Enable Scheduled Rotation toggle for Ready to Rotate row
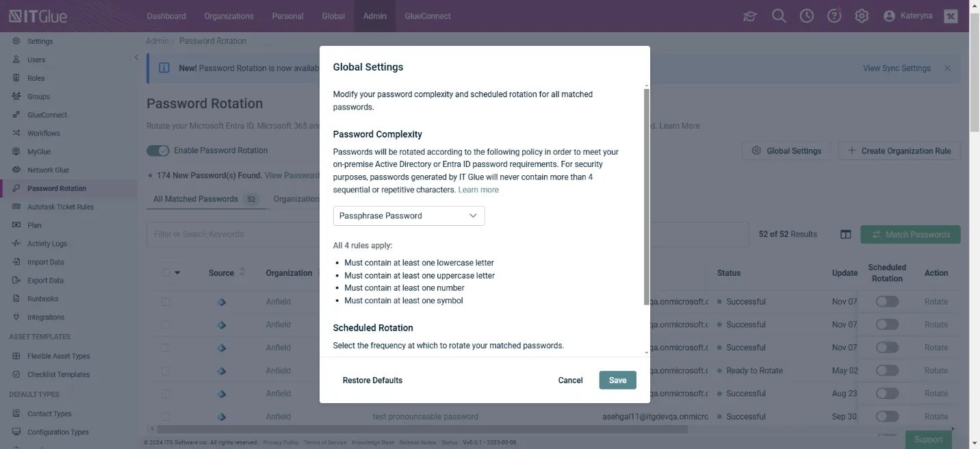Screen dimensions: 980x449 (x=887, y=370)
